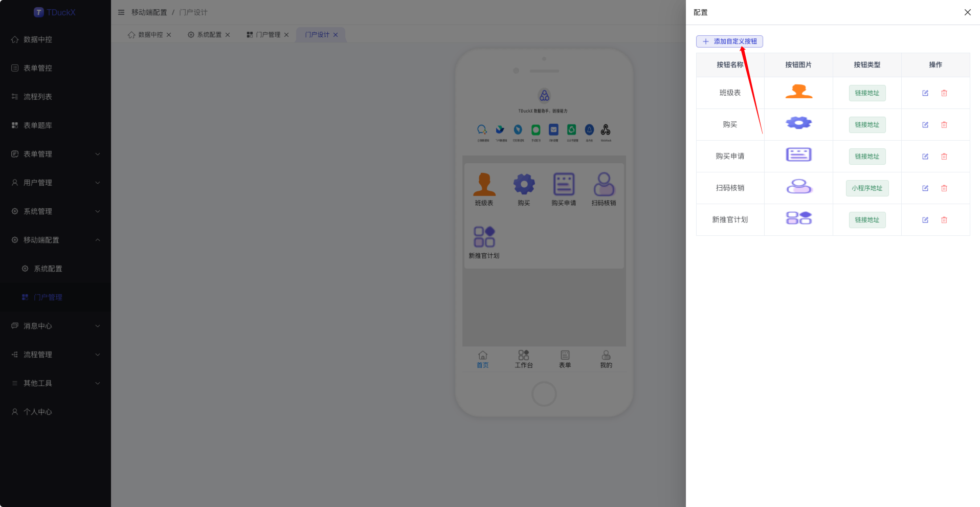The height and width of the screenshot is (507, 980).
Task: Expand the 用户管理 sidebar submenu
Action: [x=55, y=183]
